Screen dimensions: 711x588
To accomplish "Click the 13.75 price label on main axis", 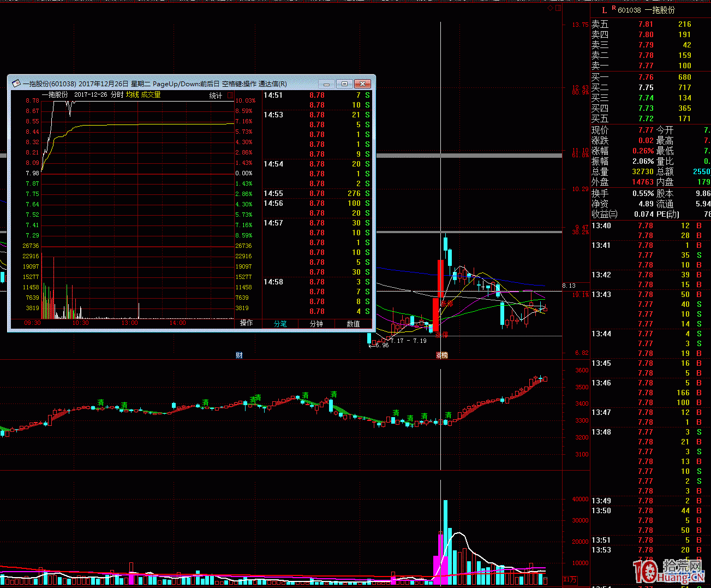I will click(580, 25).
